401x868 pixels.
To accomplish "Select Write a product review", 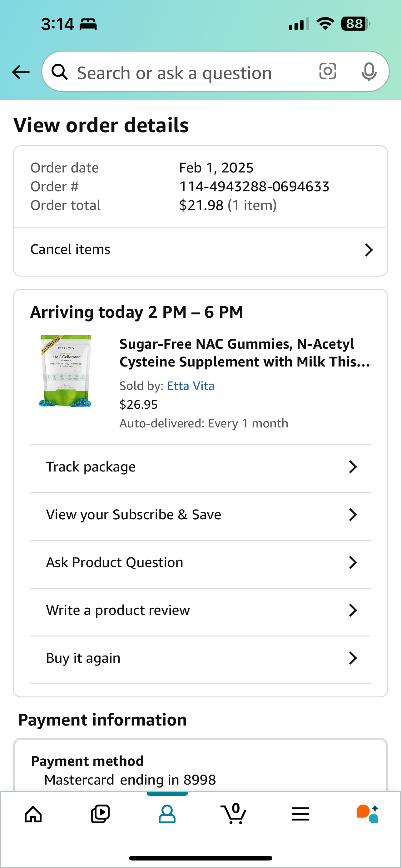I will 118,610.
